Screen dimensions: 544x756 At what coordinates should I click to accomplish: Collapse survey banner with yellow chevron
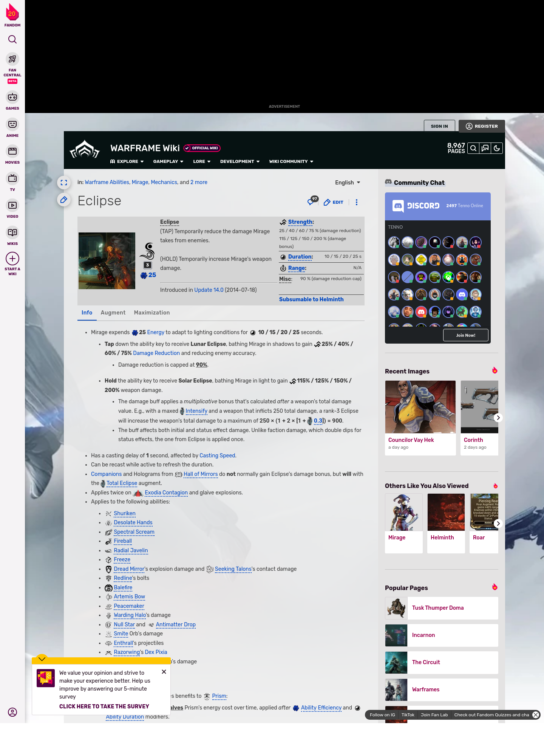(42, 659)
